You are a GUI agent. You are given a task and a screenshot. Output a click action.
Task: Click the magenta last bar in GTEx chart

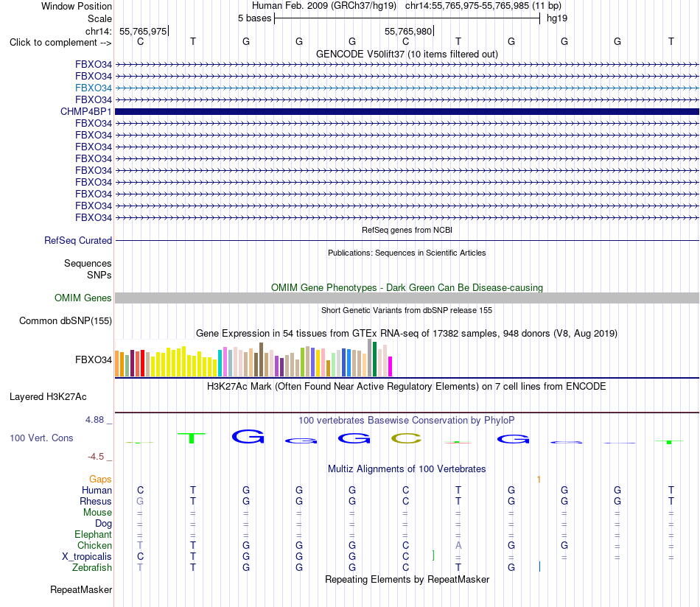tap(391, 366)
